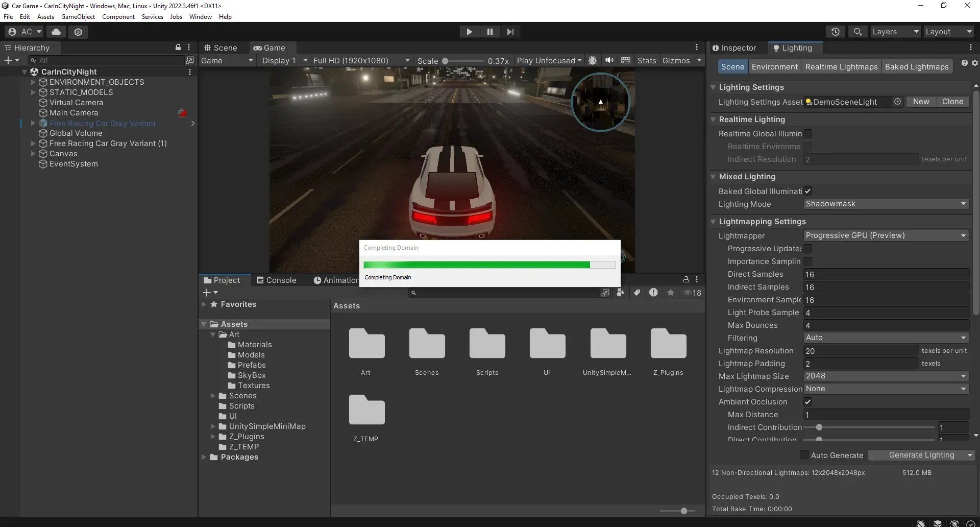
Task: Open the Lighting Mode Shadowmask dropdown
Action: [x=886, y=204]
